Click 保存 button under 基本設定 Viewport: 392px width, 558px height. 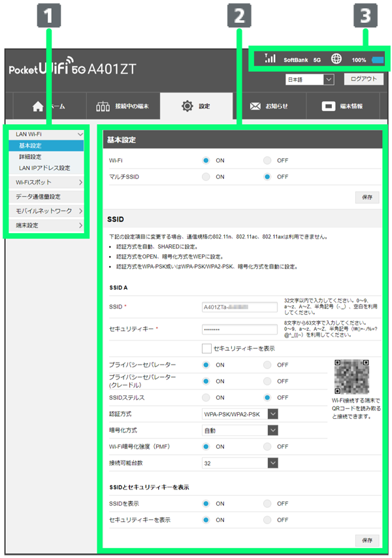pyautogui.click(x=367, y=197)
